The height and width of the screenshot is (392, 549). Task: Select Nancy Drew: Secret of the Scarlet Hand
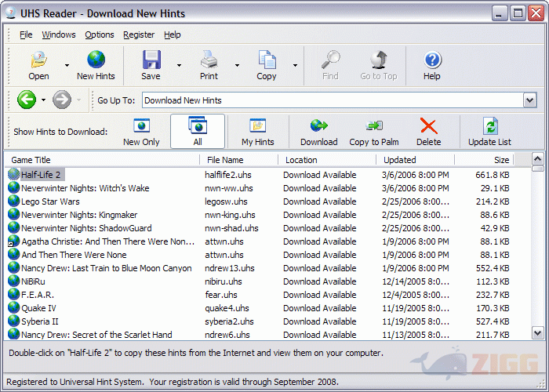click(96, 335)
